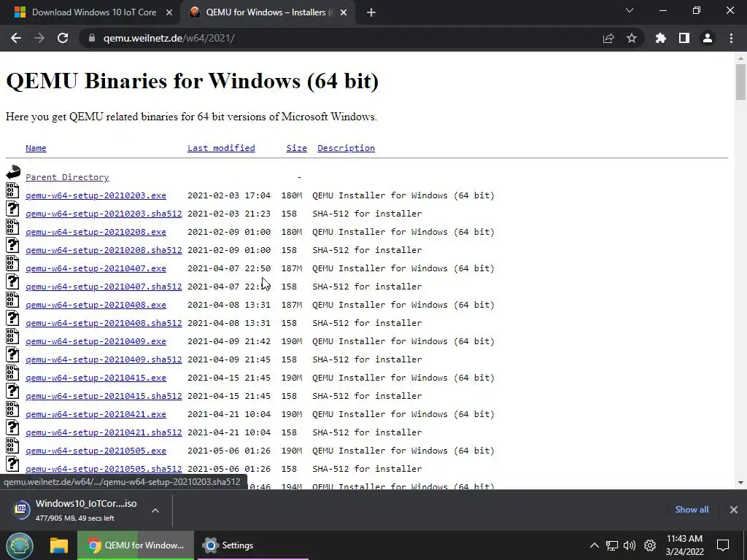Viewport: 747px width, 560px height.
Task: Open the Start menu globe button
Action: point(20,545)
